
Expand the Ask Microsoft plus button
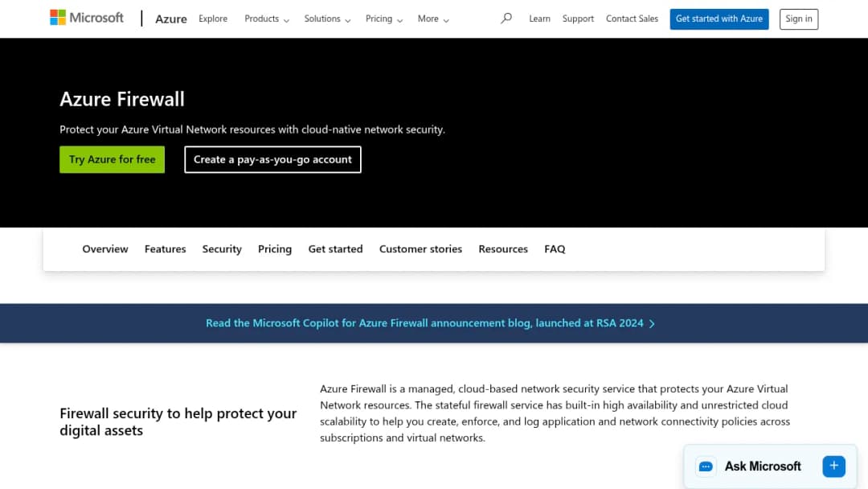coord(833,466)
